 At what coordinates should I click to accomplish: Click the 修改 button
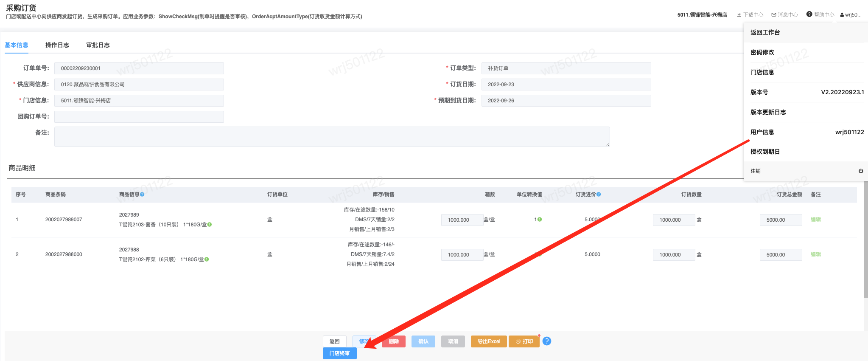pyautogui.click(x=364, y=341)
